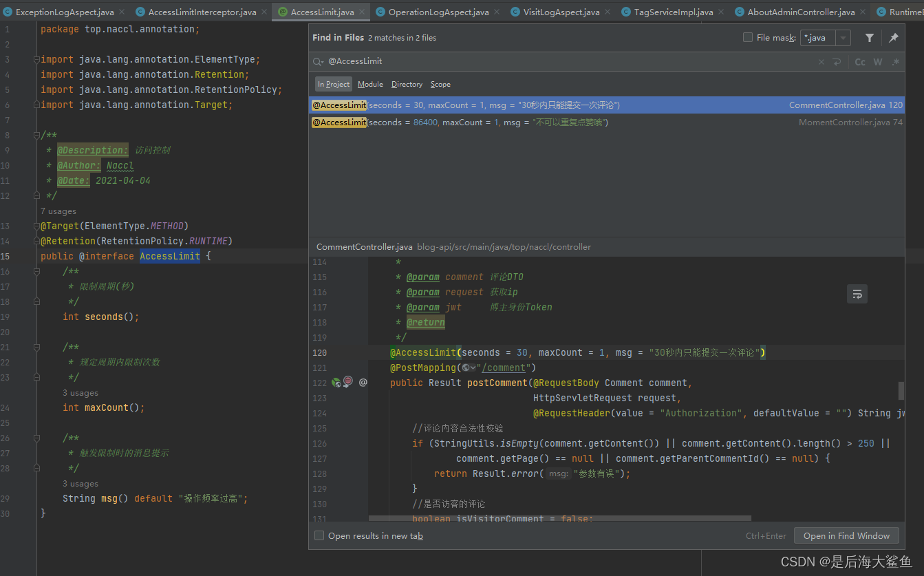Viewport: 924px width, 576px height.
Task: Close the OperationLogAspect.java tab
Action: [x=497, y=12]
